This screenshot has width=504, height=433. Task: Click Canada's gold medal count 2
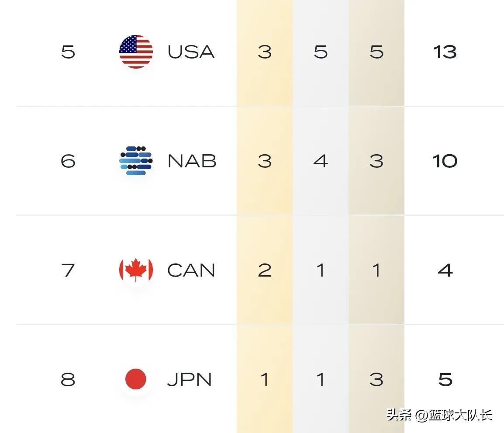coord(265,270)
